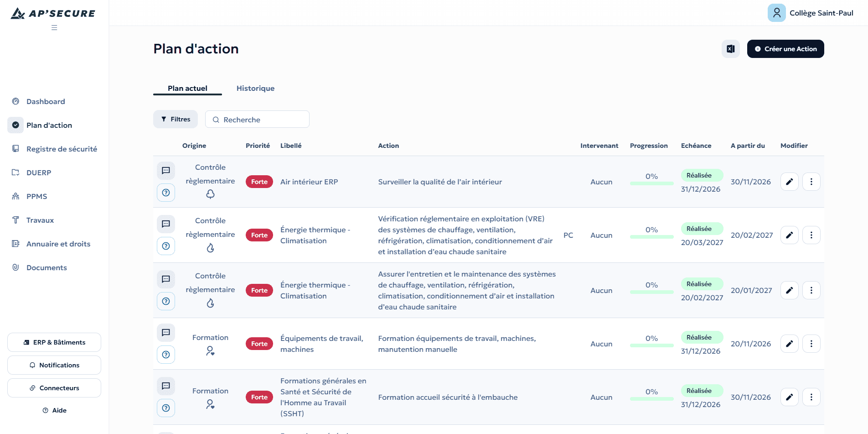Open Annuaire et droits
This screenshot has height=434, width=868.
[x=58, y=244]
